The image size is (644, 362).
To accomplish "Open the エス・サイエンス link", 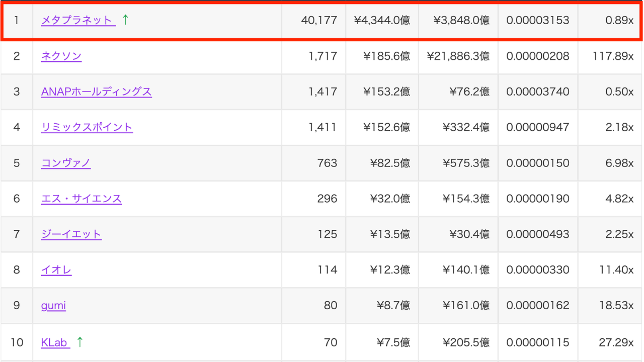I will pyautogui.click(x=82, y=199).
